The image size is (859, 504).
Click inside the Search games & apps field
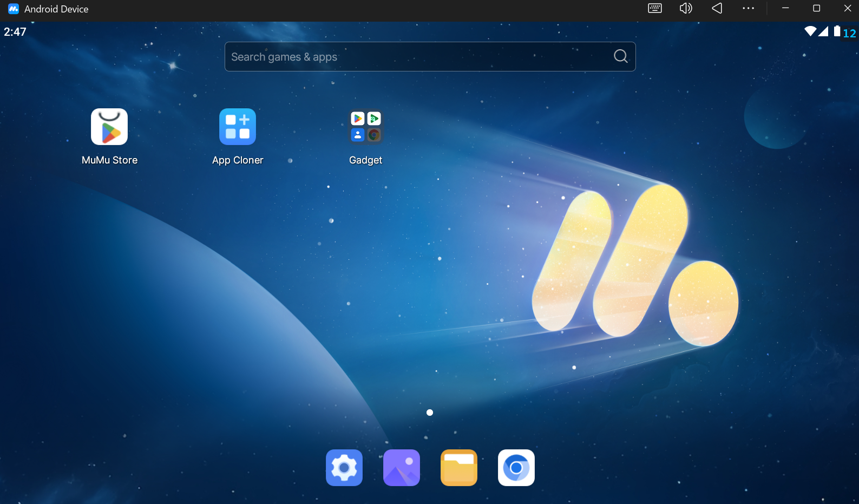coord(417,57)
